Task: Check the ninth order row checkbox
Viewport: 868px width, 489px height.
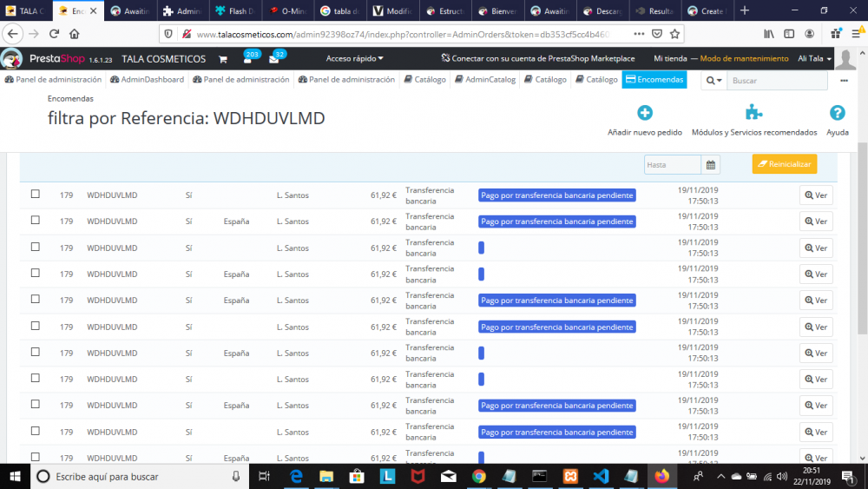Action: (x=36, y=404)
